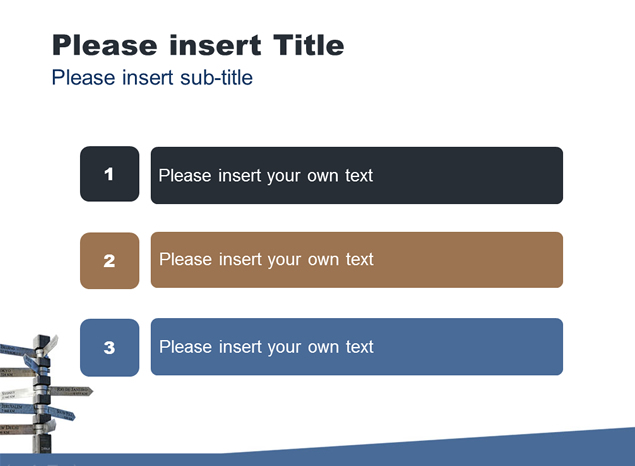Select the blue number 3 box
This screenshot has width=635, height=466.
pos(109,347)
